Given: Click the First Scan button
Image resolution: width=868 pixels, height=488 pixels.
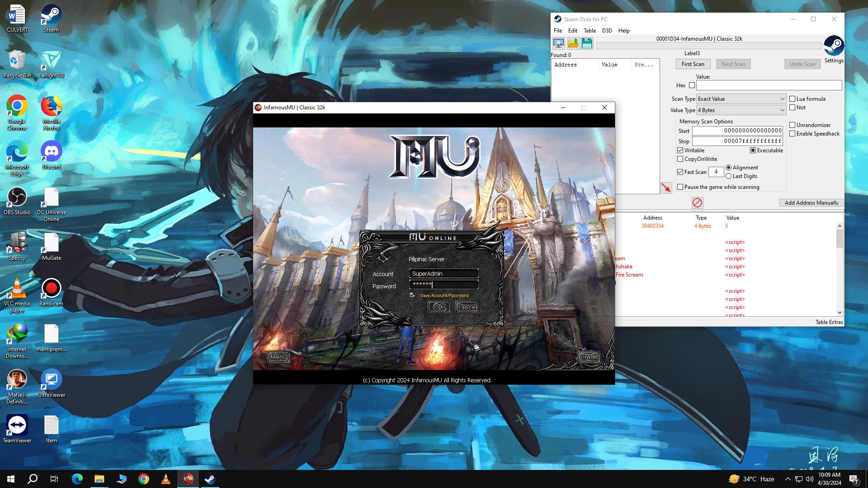Looking at the screenshot, I should (693, 64).
